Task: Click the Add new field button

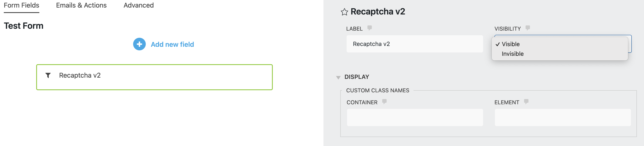Action: tap(172, 44)
